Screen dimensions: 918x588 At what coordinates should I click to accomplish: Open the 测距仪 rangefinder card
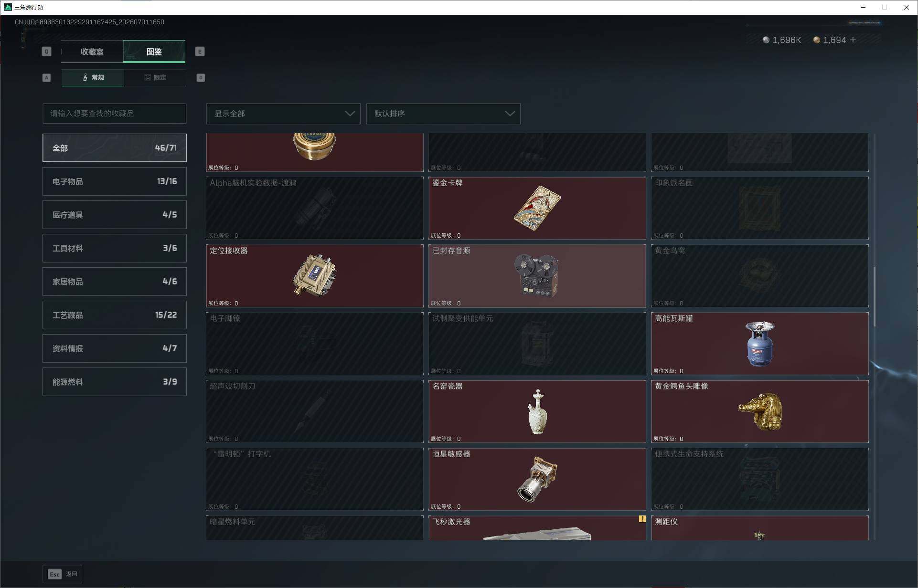pyautogui.click(x=759, y=528)
